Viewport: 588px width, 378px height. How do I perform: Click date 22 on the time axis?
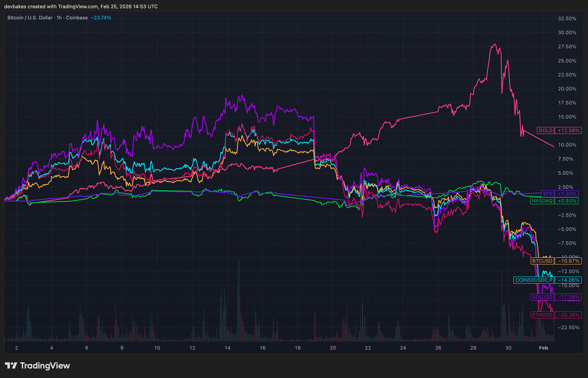coord(368,348)
